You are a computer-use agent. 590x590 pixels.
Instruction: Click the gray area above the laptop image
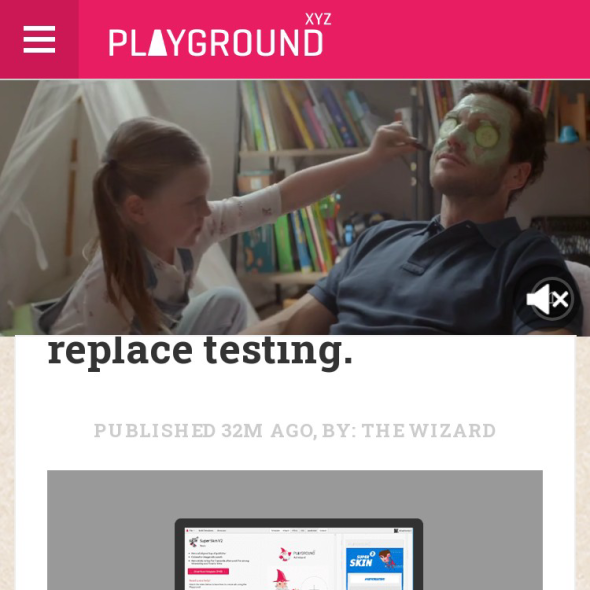coord(295,494)
